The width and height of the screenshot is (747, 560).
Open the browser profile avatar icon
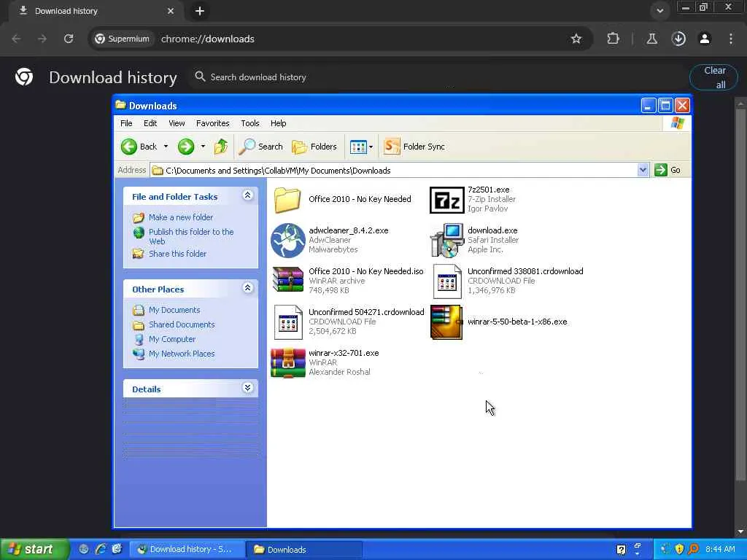(705, 39)
